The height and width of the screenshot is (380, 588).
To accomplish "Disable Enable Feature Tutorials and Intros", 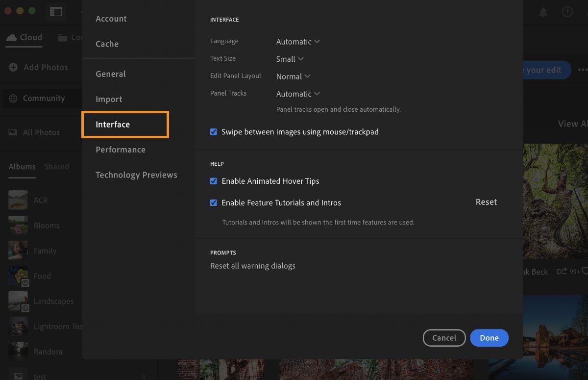I will [213, 203].
